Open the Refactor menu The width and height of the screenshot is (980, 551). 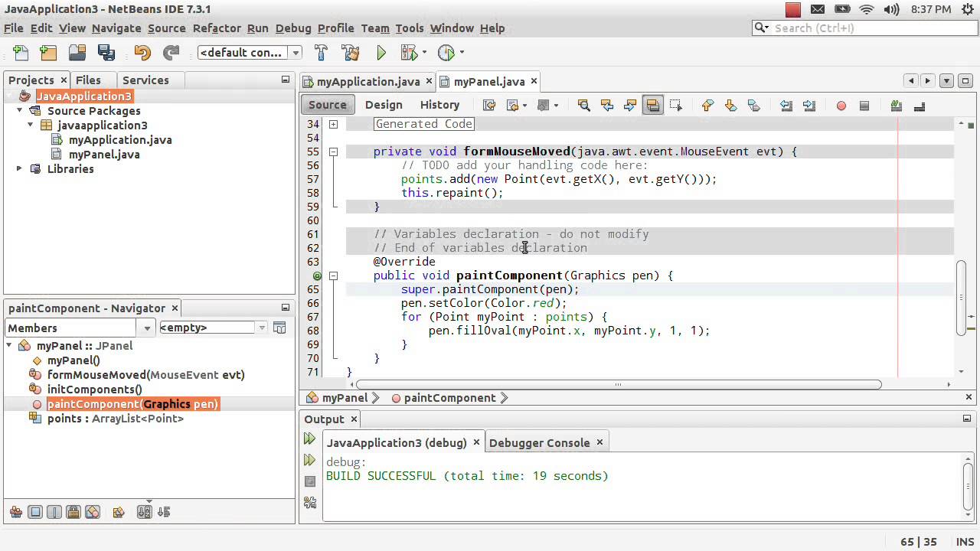217,28
